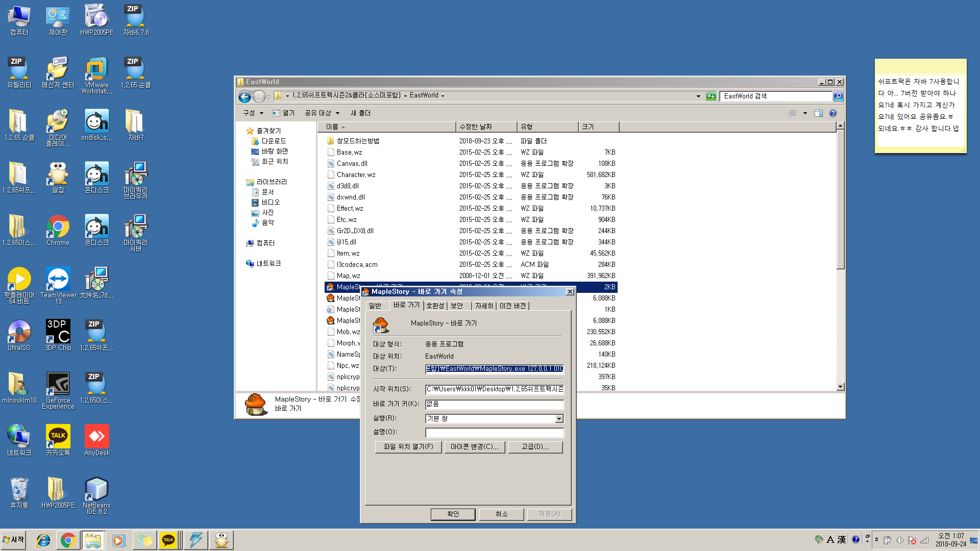Open the UltraISO desktop shortcut
The image size is (980, 551).
(x=19, y=336)
